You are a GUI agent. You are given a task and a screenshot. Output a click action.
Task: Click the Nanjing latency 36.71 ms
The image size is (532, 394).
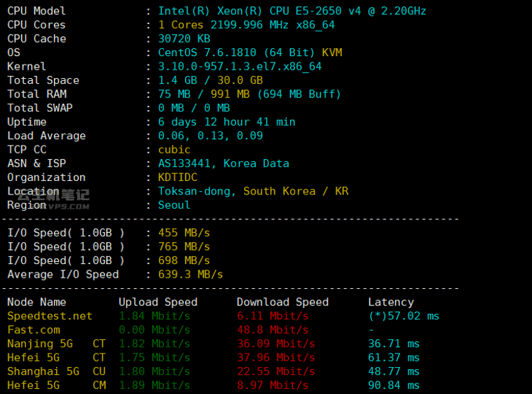pyautogui.click(x=394, y=344)
